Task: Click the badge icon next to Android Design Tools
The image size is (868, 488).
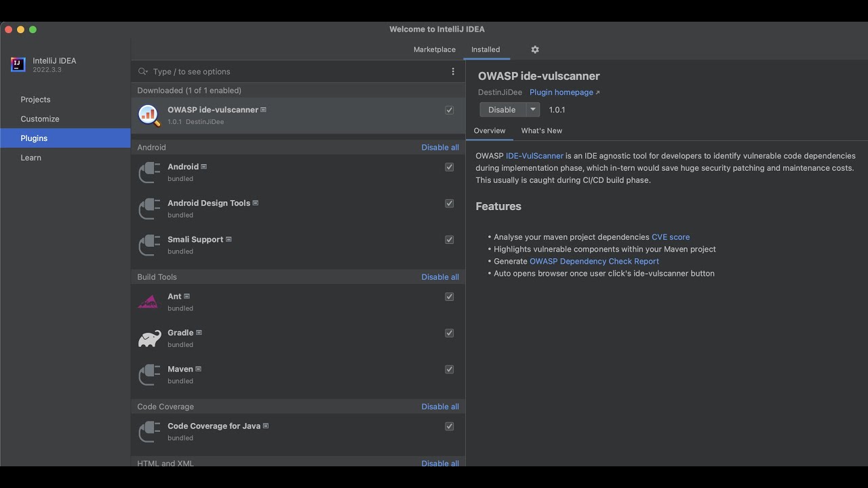Action: point(255,203)
